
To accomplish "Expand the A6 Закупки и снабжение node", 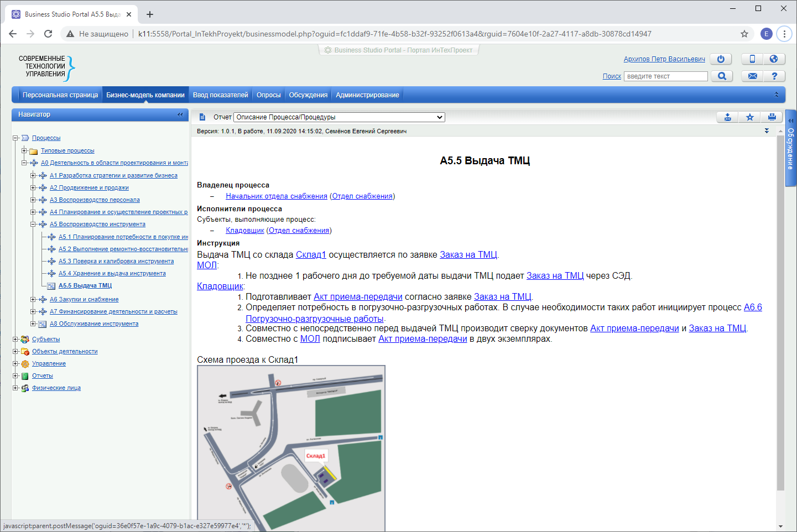I will [x=33, y=299].
